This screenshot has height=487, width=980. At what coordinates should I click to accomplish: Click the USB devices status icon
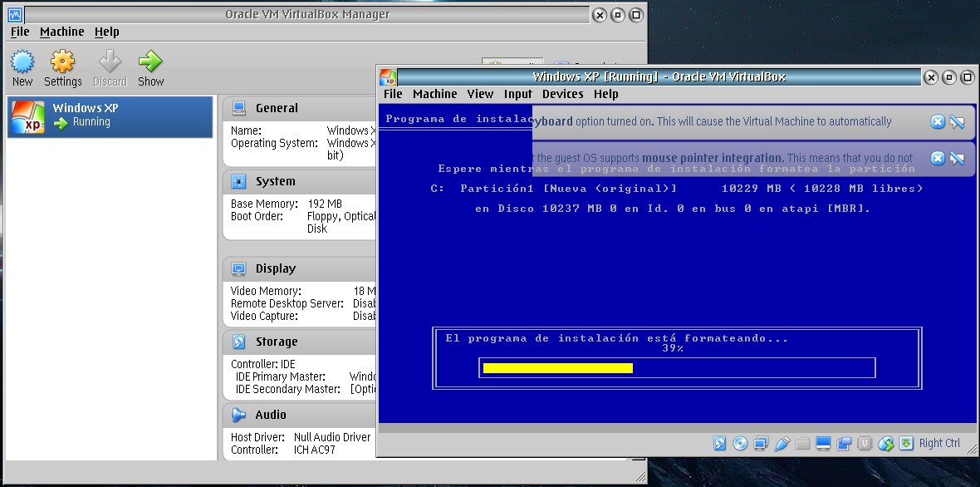[782, 444]
